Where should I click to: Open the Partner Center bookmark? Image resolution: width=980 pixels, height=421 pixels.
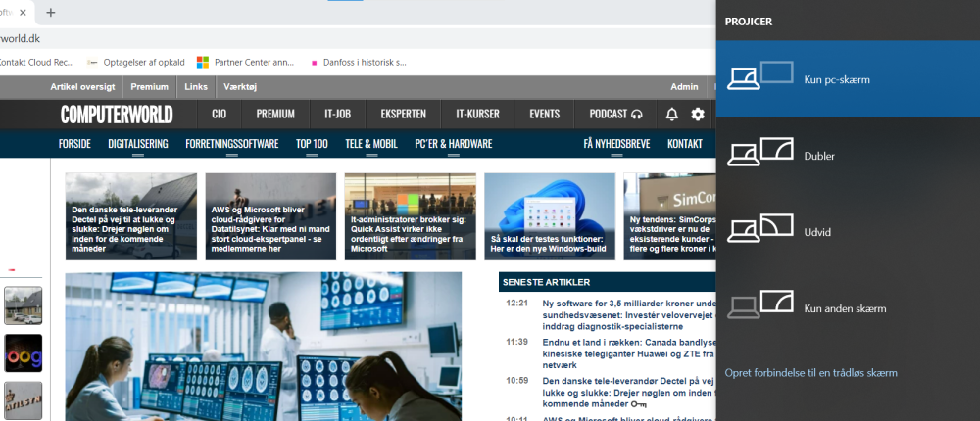click(x=245, y=62)
